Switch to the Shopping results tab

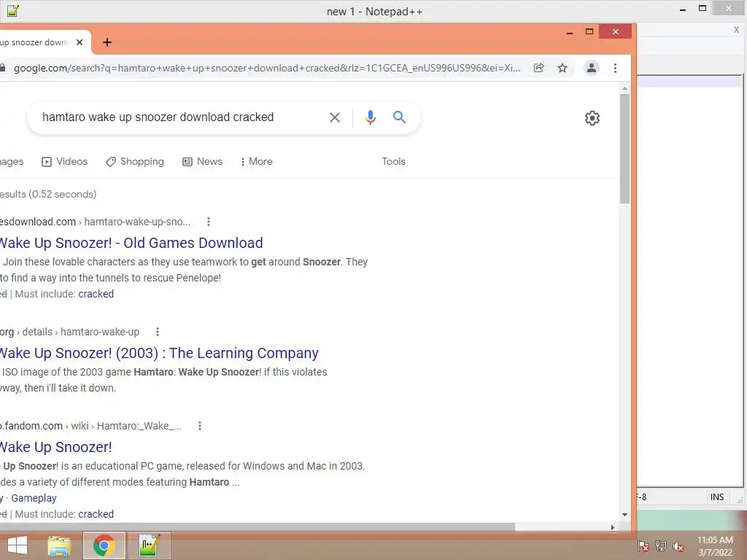(135, 161)
